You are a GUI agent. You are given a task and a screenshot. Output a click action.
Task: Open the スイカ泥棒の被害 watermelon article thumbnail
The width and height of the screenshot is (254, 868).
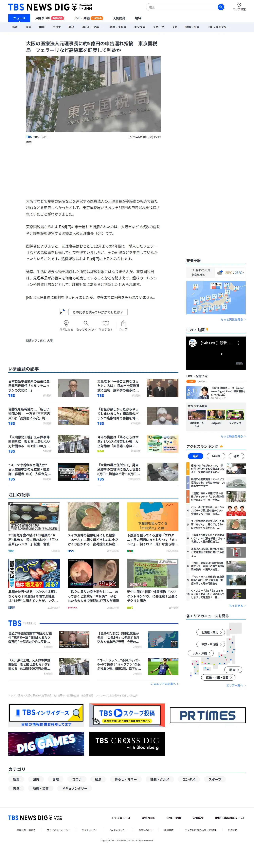tap(93, 517)
